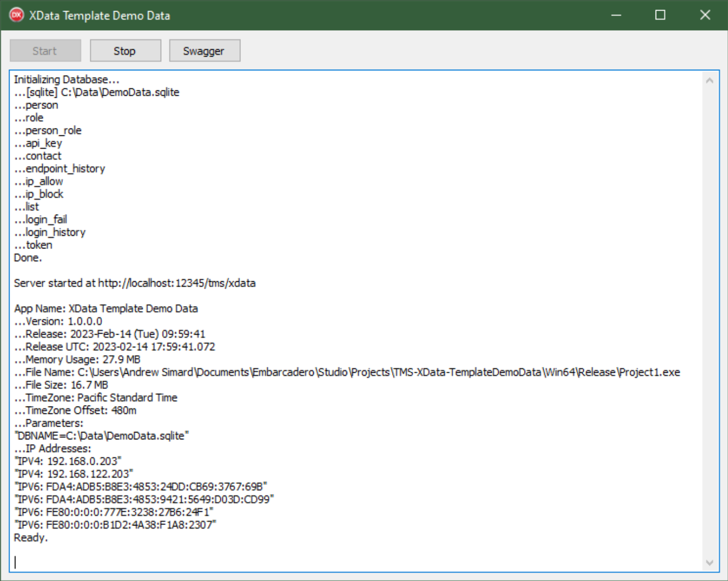Viewport: 728px width, 581px height.
Task: Click the 'IPV4: 192.168.122.203' line
Action: click(x=73, y=474)
